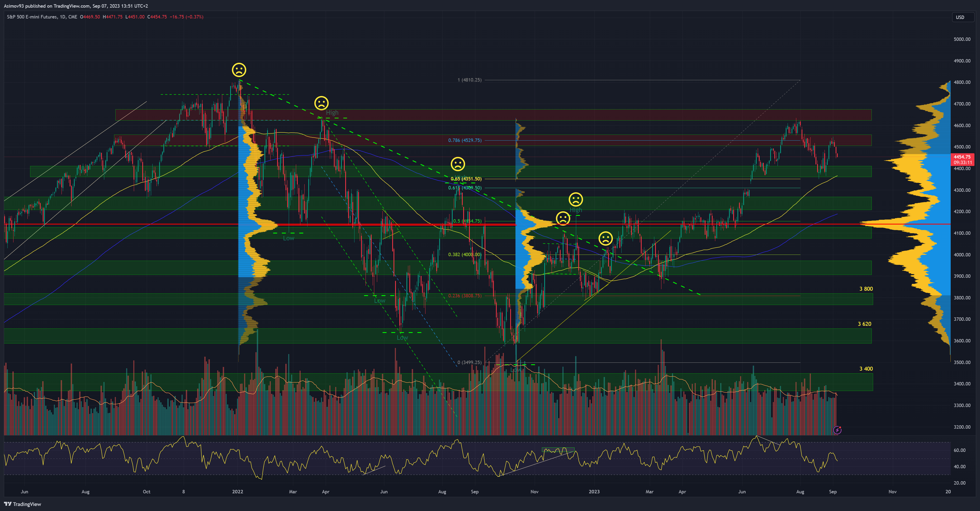
Task: Click the sad face above the December High label
Action: [x=576, y=199]
